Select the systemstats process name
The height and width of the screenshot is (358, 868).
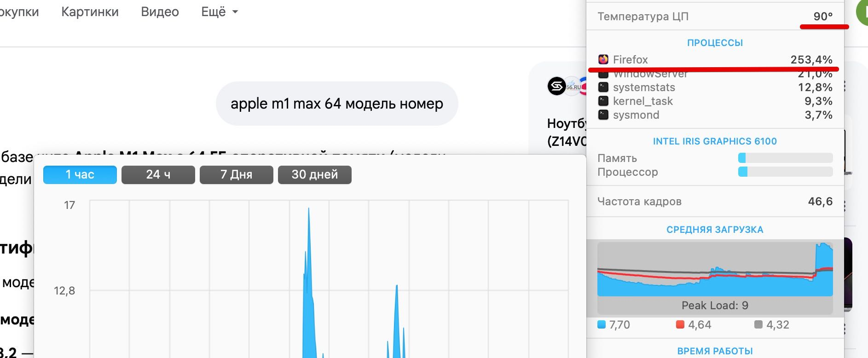(644, 87)
